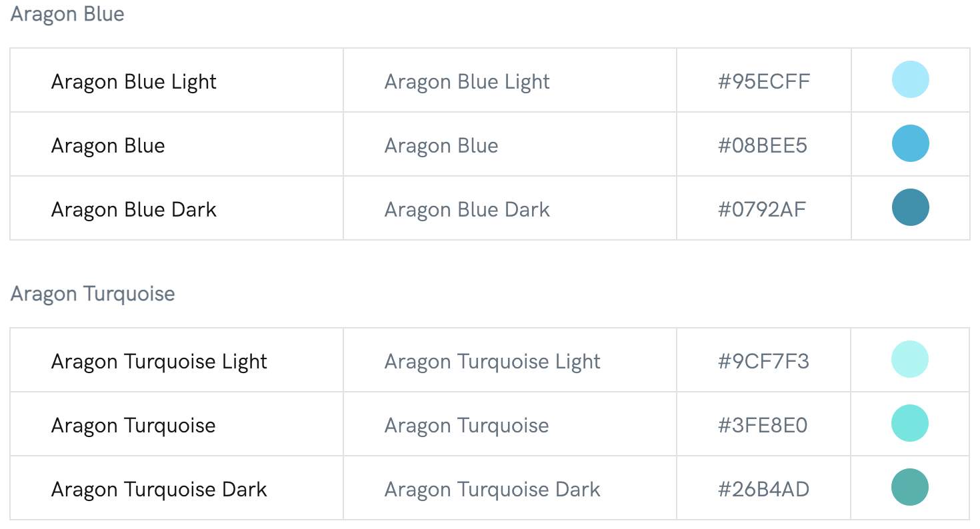Click the Aragon Blue section heading
Viewport: 980px width, 529px height.
(x=67, y=14)
